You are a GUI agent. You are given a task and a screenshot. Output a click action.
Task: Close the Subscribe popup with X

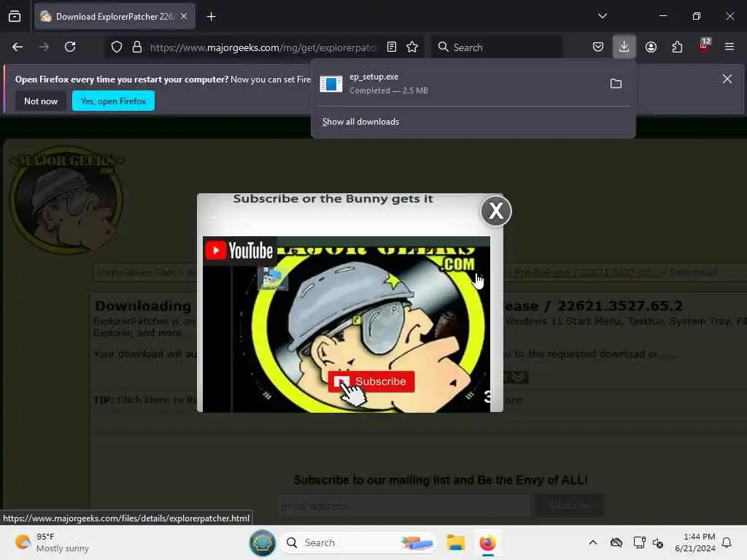click(x=496, y=211)
